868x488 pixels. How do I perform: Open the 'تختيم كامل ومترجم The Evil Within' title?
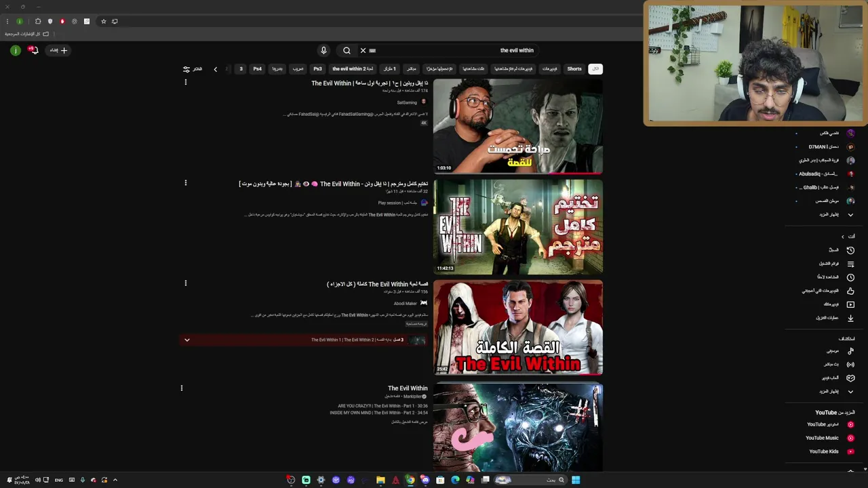334,184
